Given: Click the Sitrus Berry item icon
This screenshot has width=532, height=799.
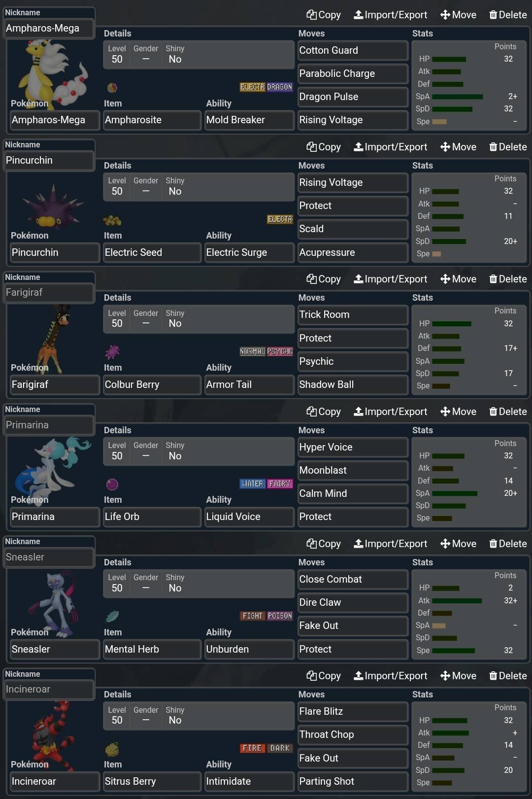Looking at the screenshot, I should 112,749.
